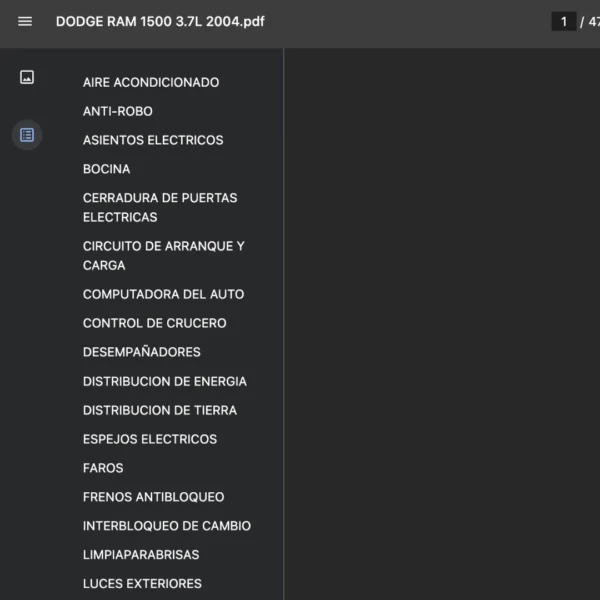600x600 pixels.
Task: Go to ANTI-ROBO section
Action: [118, 111]
